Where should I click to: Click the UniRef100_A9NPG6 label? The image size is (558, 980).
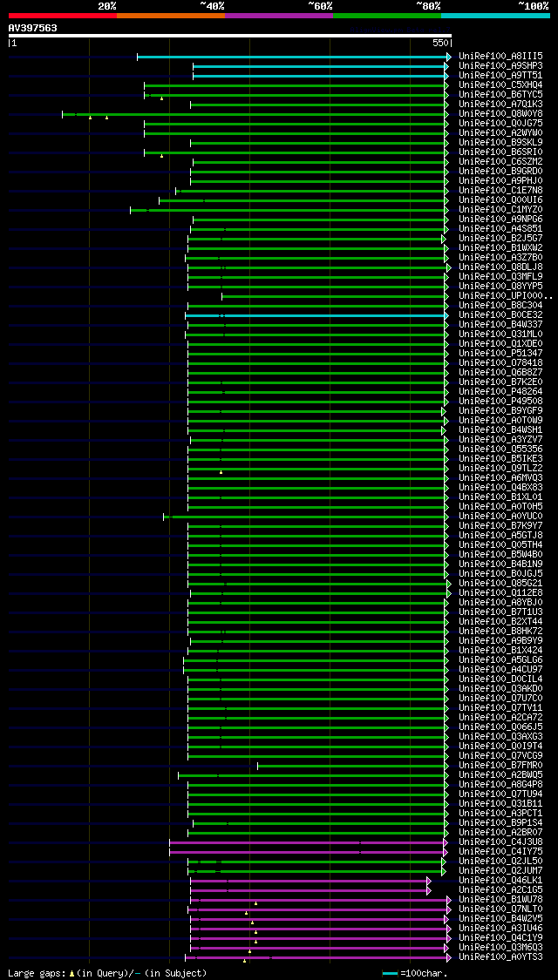coord(500,220)
